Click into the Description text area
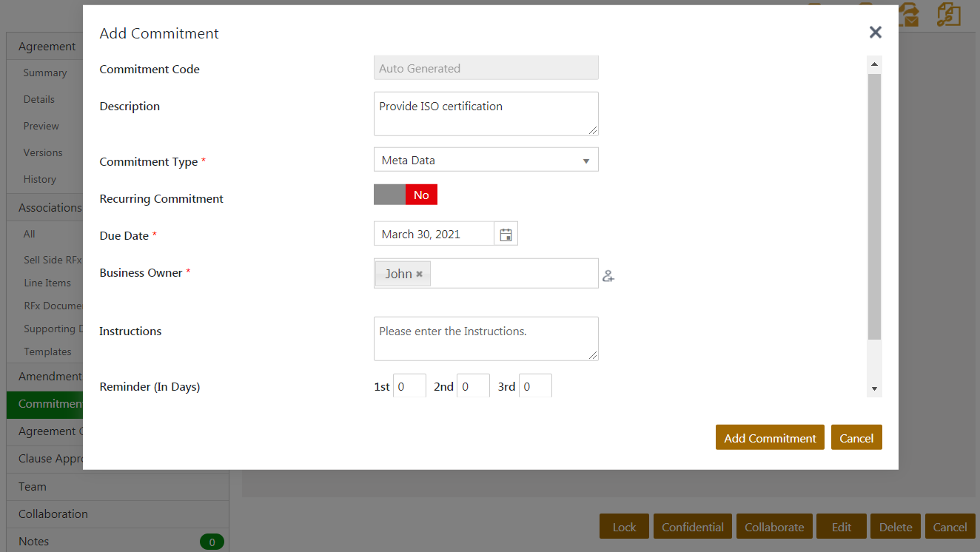 pyautogui.click(x=486, y=114)
